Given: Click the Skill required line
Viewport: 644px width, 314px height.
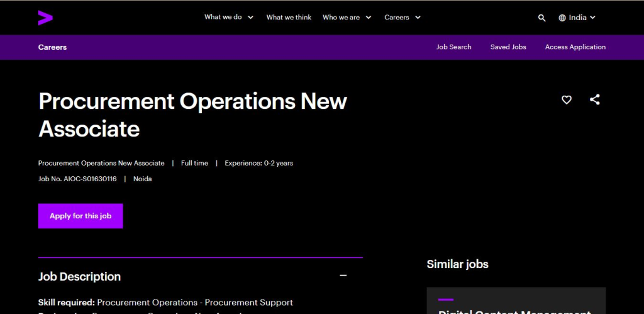Looking at the screenshot, I should (x=165, y=303).
